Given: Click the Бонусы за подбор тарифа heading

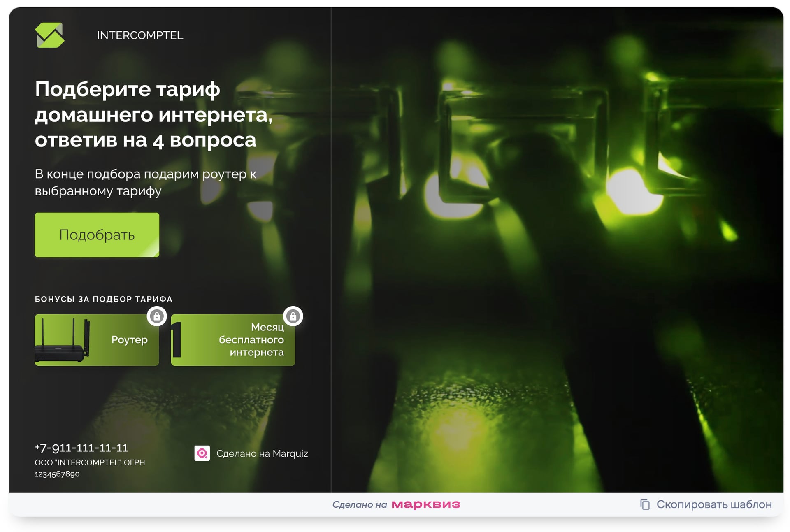Looking at the screenshot, I should coord(103,299).
